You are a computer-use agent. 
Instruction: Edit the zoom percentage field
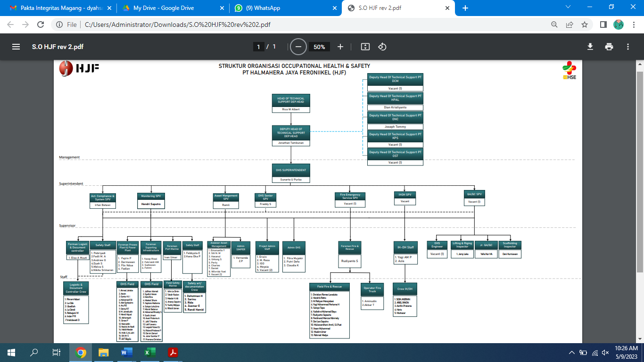click(x=319, y=47)
